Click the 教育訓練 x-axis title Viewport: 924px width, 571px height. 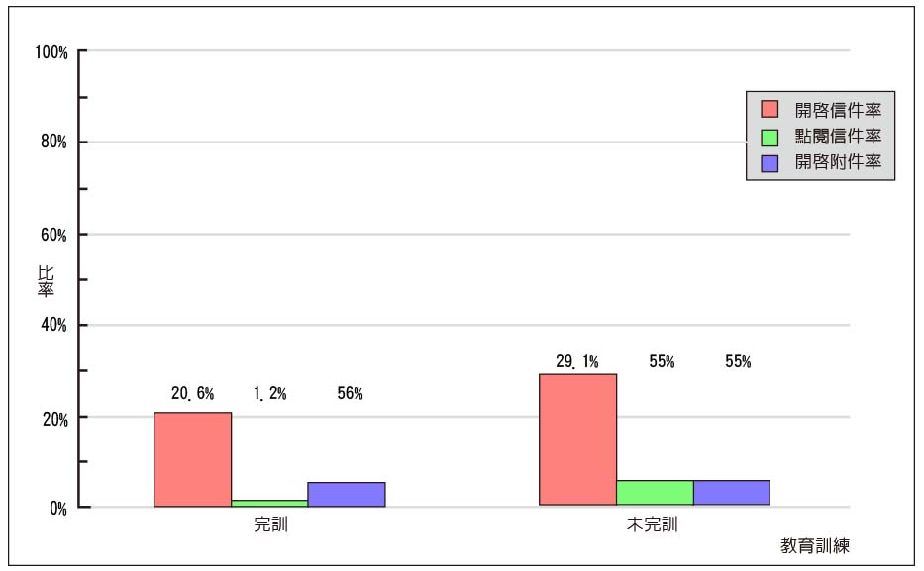coord(815,545)
